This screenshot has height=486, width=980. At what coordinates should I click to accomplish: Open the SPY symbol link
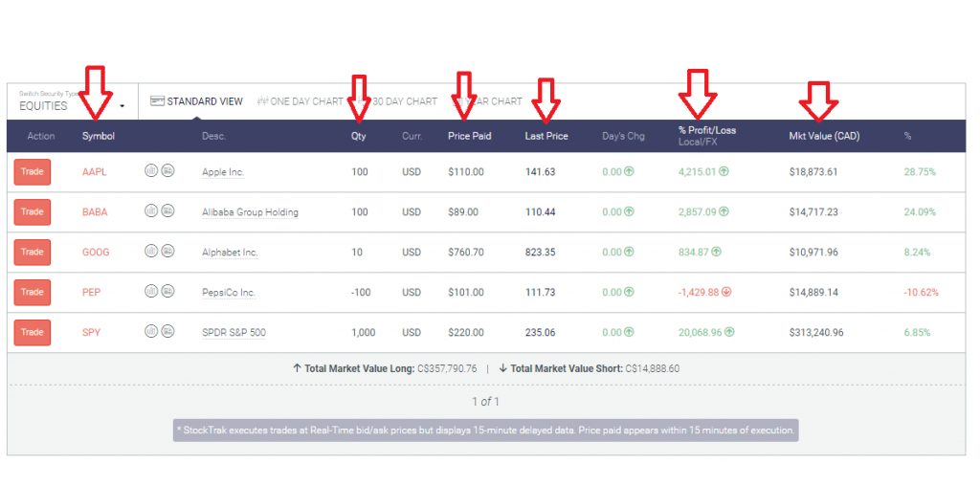[91, 332]
